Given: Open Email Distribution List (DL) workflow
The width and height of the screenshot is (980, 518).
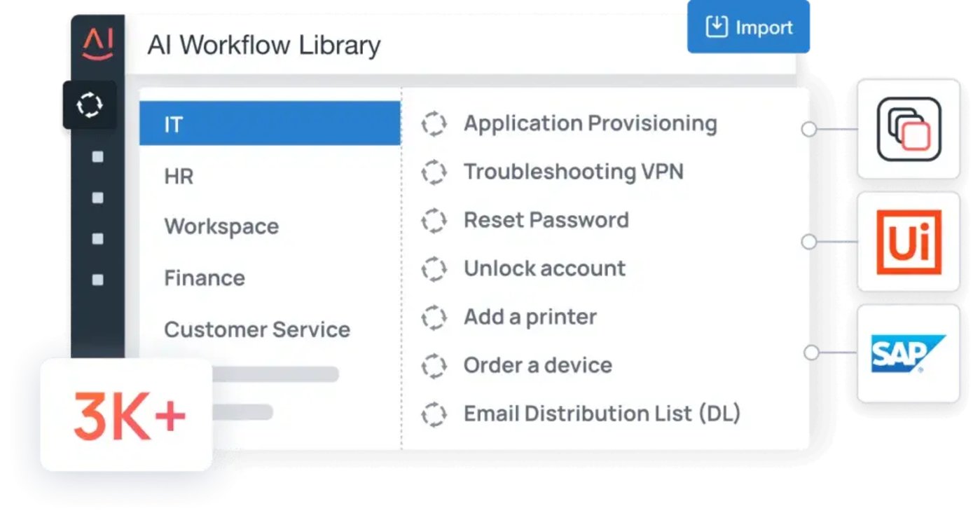Looking at the screenshot, I should [x=602, y=414].
